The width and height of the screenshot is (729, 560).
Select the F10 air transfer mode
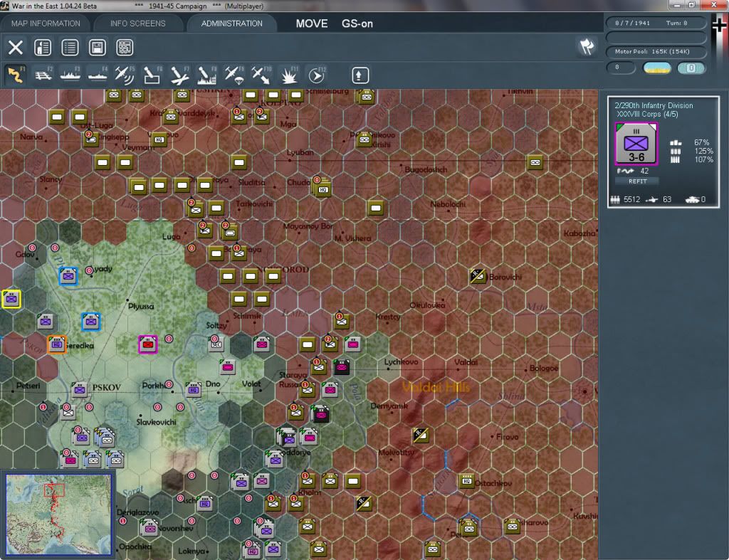[x=261, y=75]
